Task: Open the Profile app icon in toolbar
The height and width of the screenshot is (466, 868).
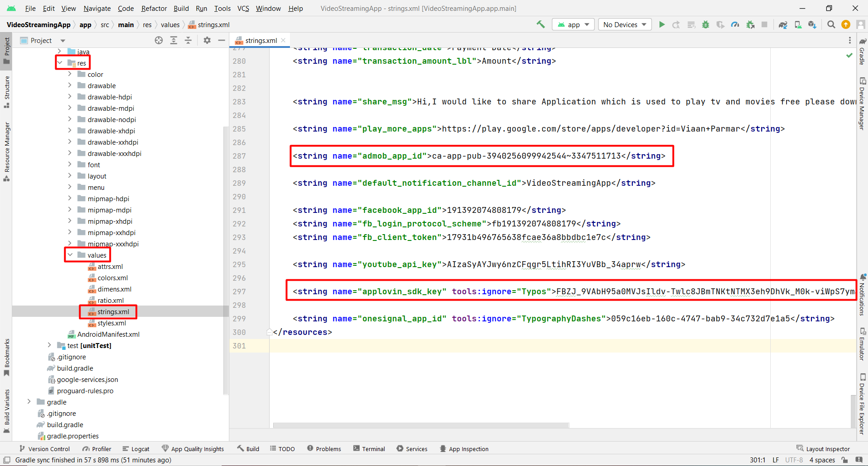Action: [735, 24]
